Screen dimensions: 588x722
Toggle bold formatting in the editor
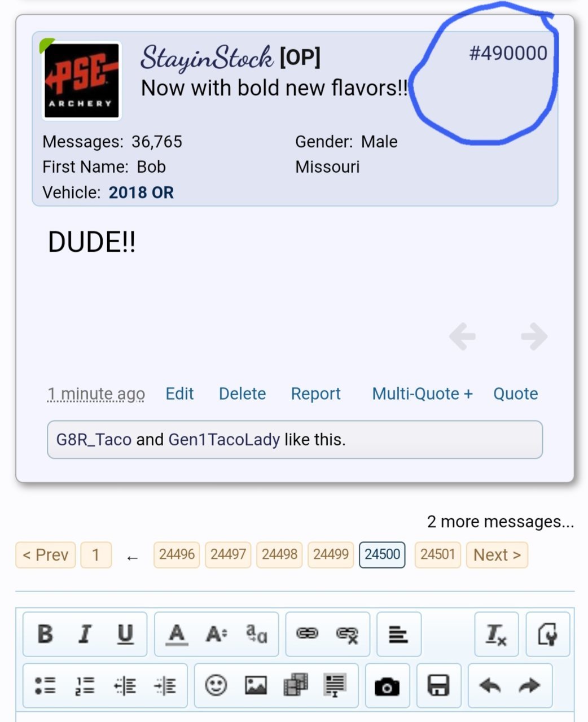(45, 634)
